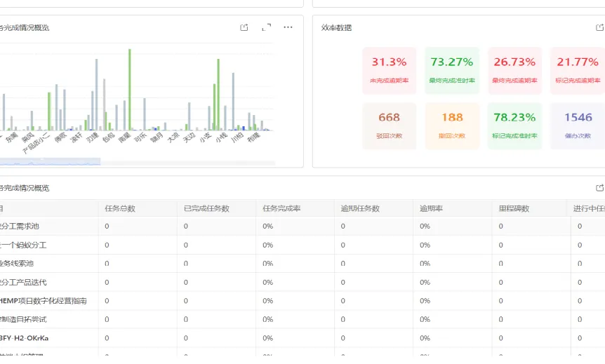Sort by the 任务总数 column header

[x=120, y=208]
